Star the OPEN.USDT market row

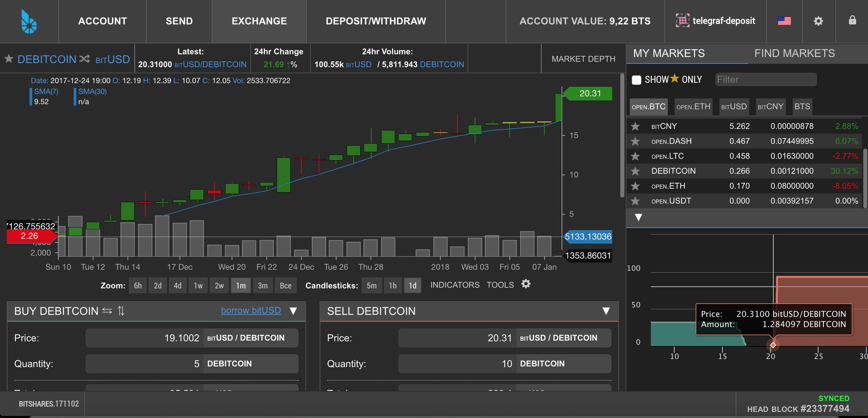pos(635,201)
